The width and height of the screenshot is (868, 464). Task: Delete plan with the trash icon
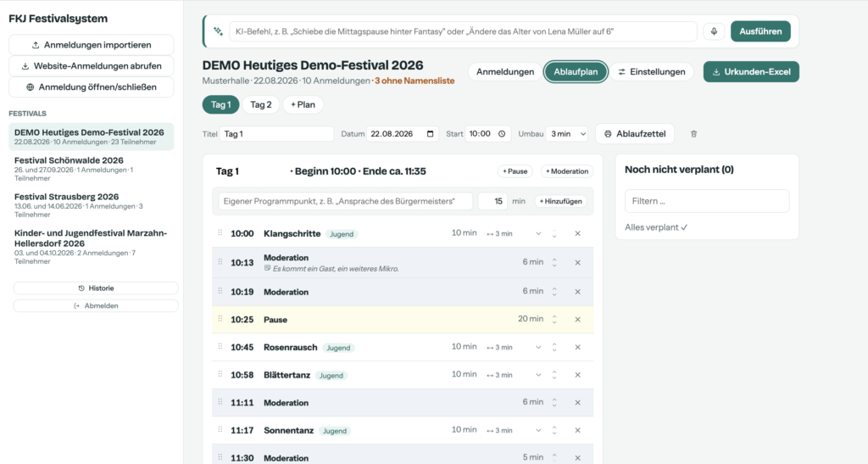click(693, 134)
